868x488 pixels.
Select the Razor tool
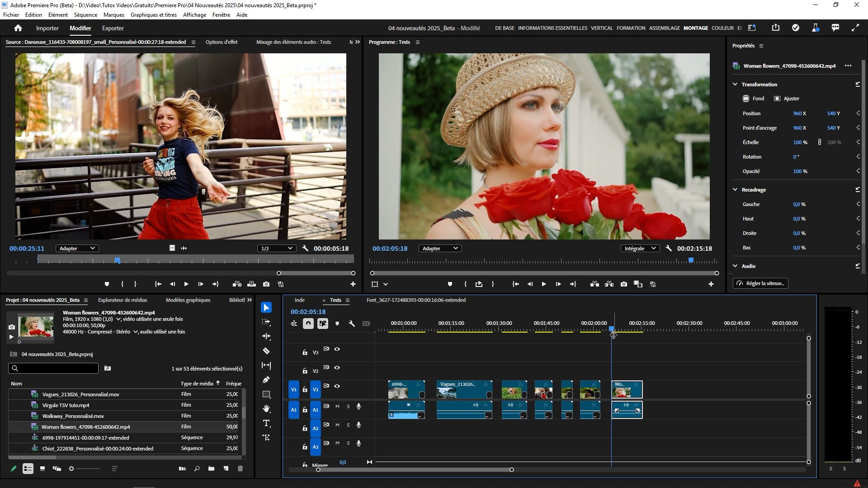[x=266, y=351]
